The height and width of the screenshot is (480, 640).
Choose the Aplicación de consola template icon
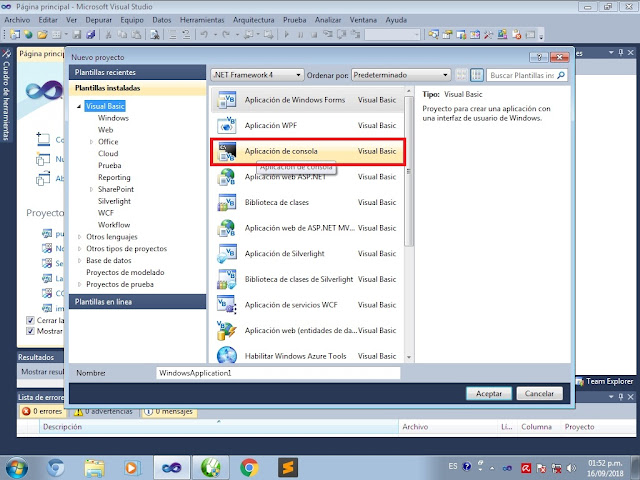point(227,151)
